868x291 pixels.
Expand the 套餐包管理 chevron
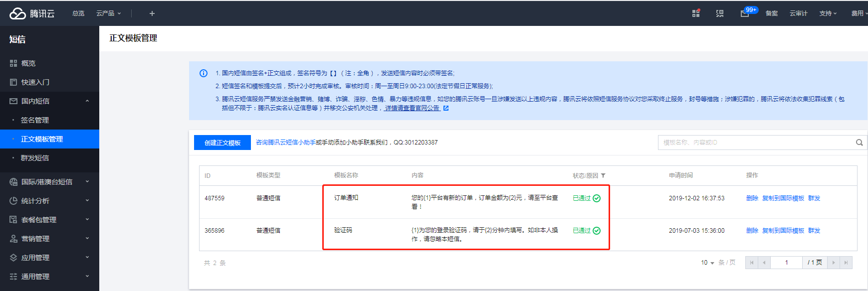[87, 220]
